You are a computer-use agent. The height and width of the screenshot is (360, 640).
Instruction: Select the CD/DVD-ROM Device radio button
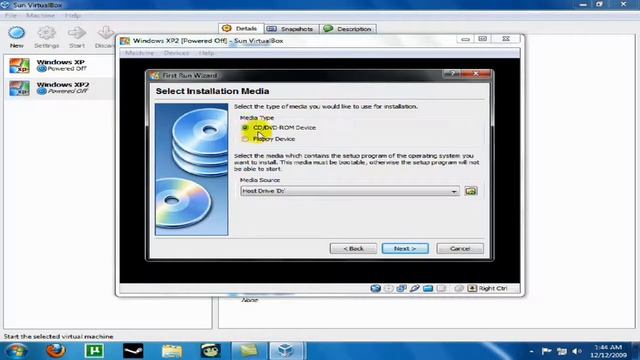click(245, 128)
